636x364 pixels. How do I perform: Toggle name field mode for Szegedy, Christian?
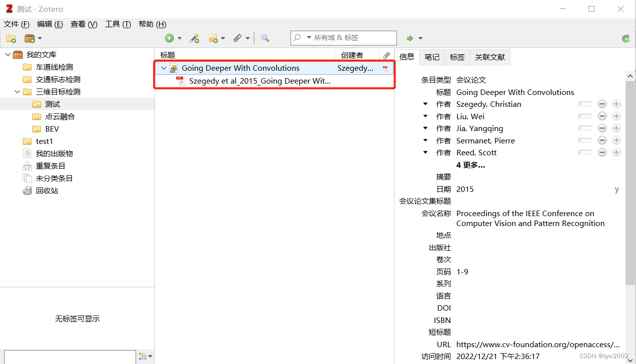585,104
